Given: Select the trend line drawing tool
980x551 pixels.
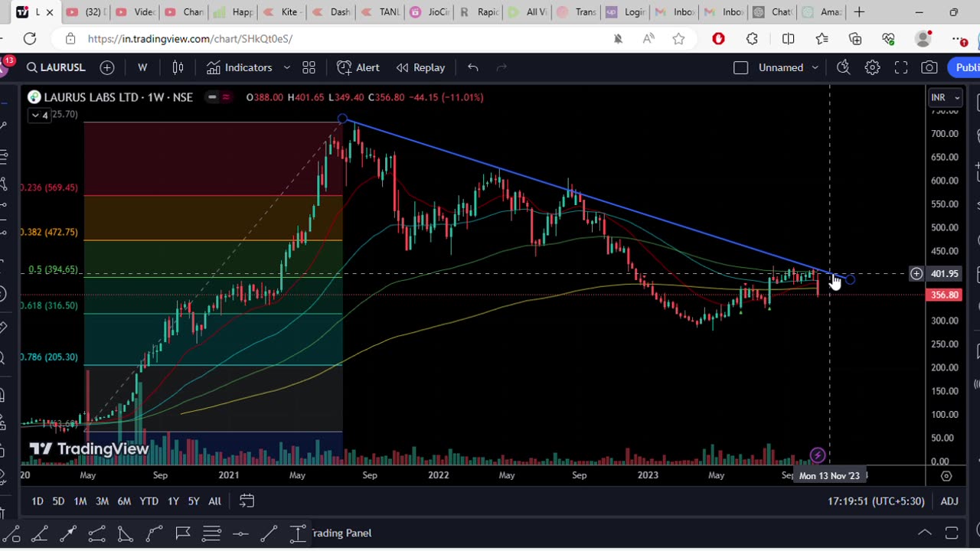Looking at the screenshot, I should pyautogui.click(x=11, y=533).
